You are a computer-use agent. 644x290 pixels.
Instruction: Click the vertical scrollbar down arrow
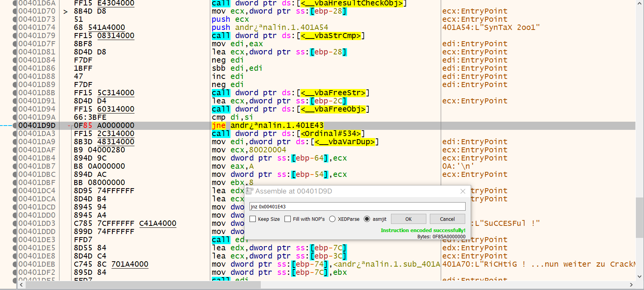[x=640, y=277]
